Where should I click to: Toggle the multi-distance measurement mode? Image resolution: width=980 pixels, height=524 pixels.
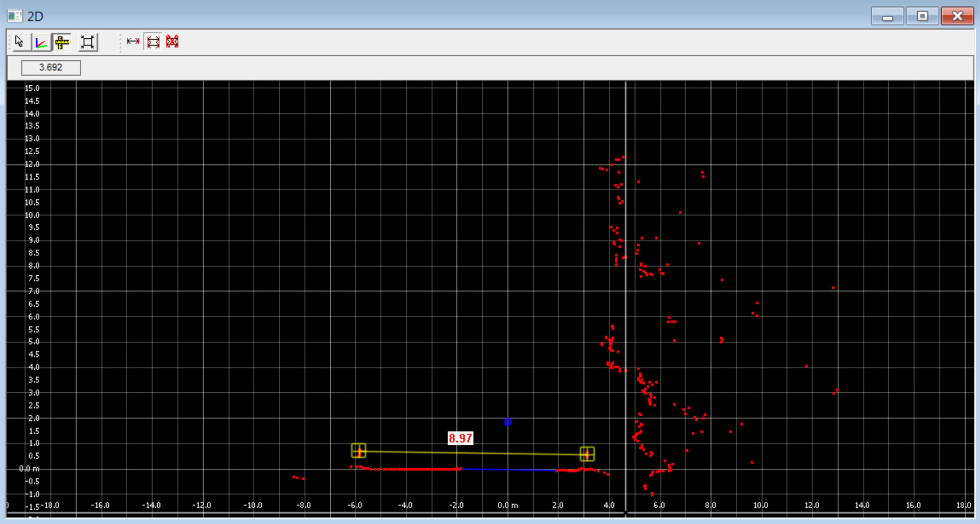click(153, 42)
